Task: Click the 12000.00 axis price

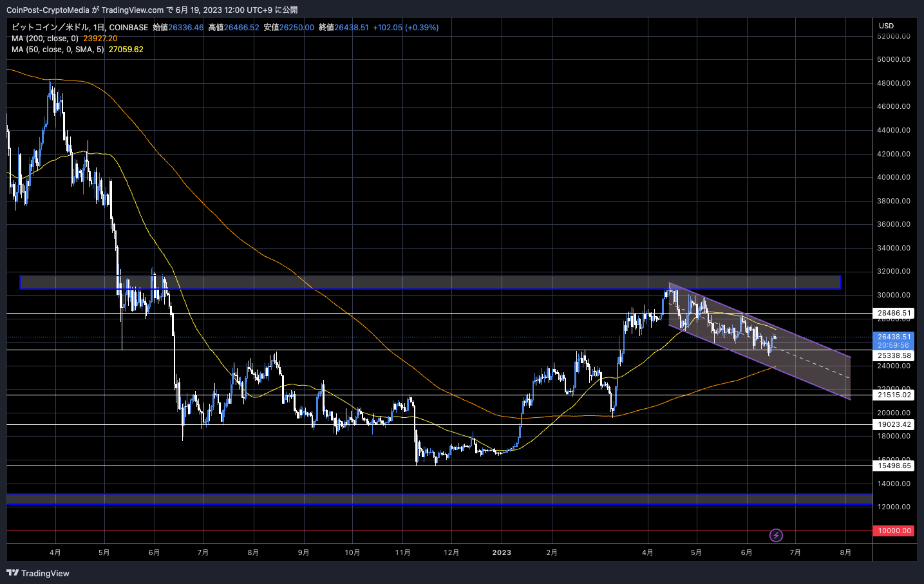Action: pos(894,507)
